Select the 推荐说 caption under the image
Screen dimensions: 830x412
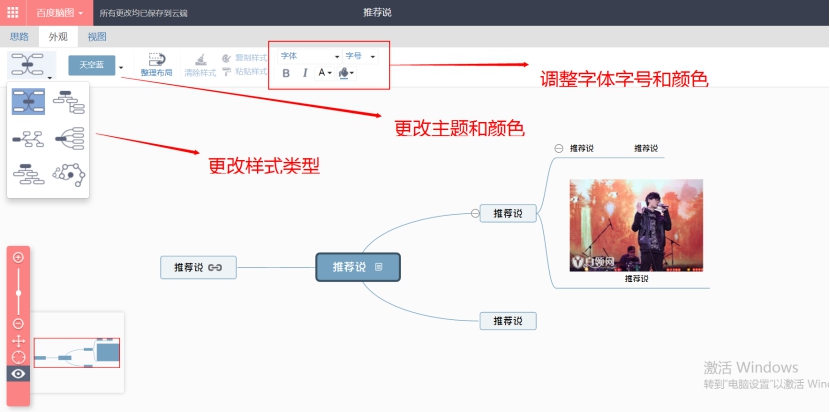[x=636, y=279]
